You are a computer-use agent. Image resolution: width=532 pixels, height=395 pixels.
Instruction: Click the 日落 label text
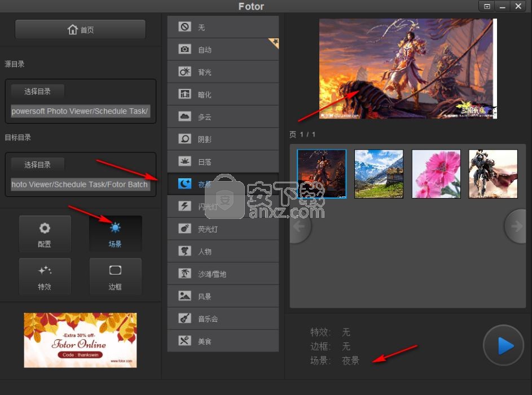pos(205,162)
